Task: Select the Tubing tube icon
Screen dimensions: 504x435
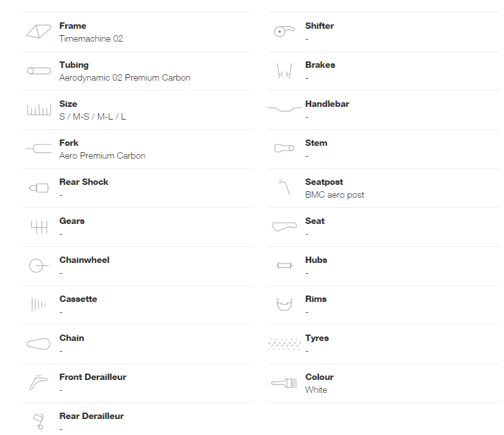Action: [x=39, y=70]
